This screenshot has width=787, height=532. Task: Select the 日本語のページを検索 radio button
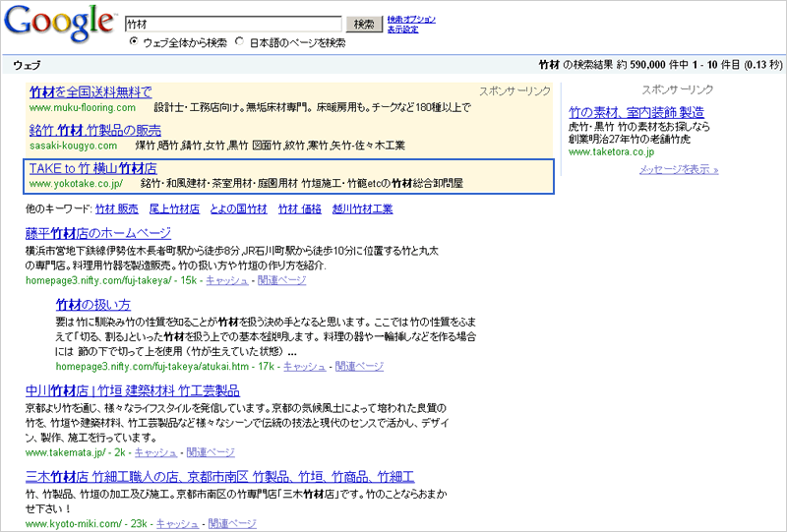(239, 43)
